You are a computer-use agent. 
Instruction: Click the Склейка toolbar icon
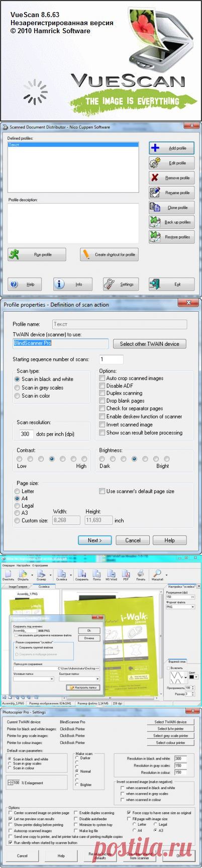pos(62,575)
